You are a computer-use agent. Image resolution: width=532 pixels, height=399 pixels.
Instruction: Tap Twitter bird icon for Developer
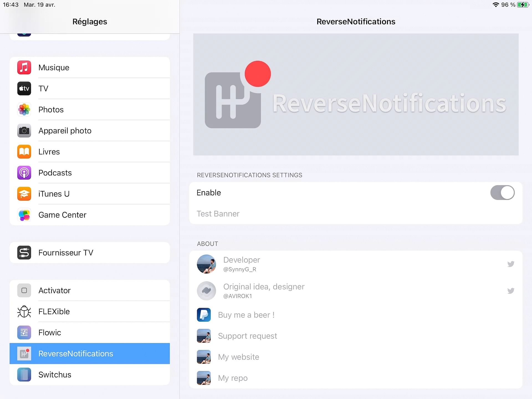pos(511,264)
